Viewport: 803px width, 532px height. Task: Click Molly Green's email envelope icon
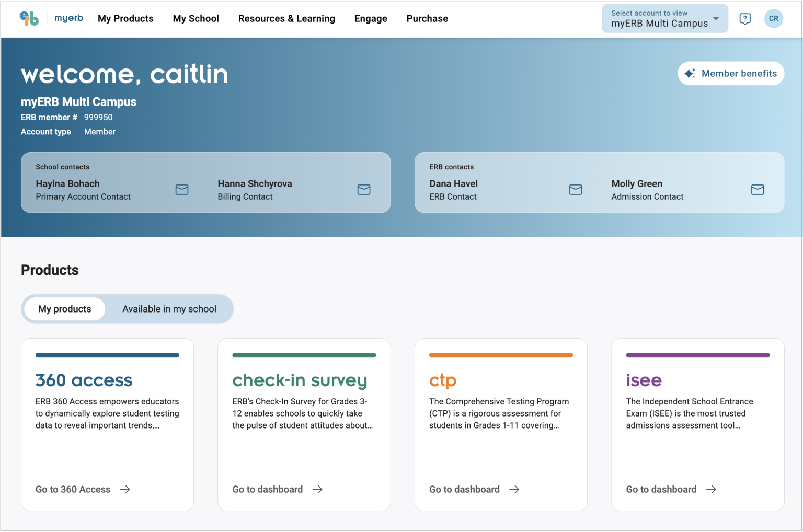(x=758, y=190)
